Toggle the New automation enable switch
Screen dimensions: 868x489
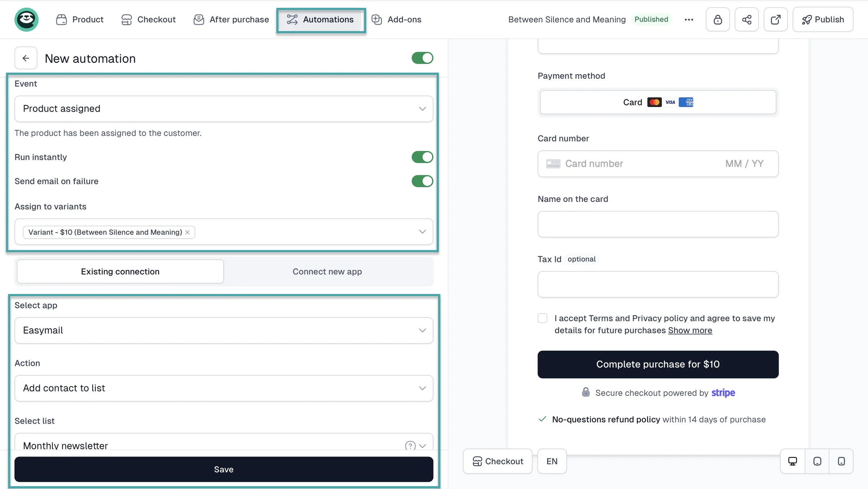coord(422,58)
